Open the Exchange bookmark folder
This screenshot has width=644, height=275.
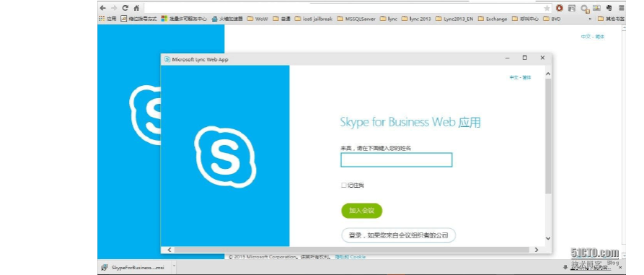click(x=493, y=19)
